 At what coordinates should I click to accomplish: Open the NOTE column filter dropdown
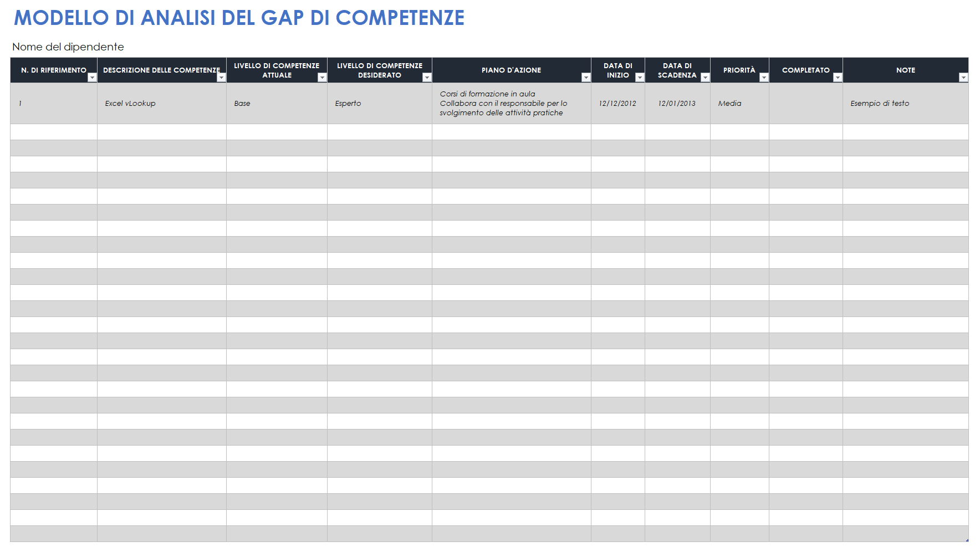(963, 78)
